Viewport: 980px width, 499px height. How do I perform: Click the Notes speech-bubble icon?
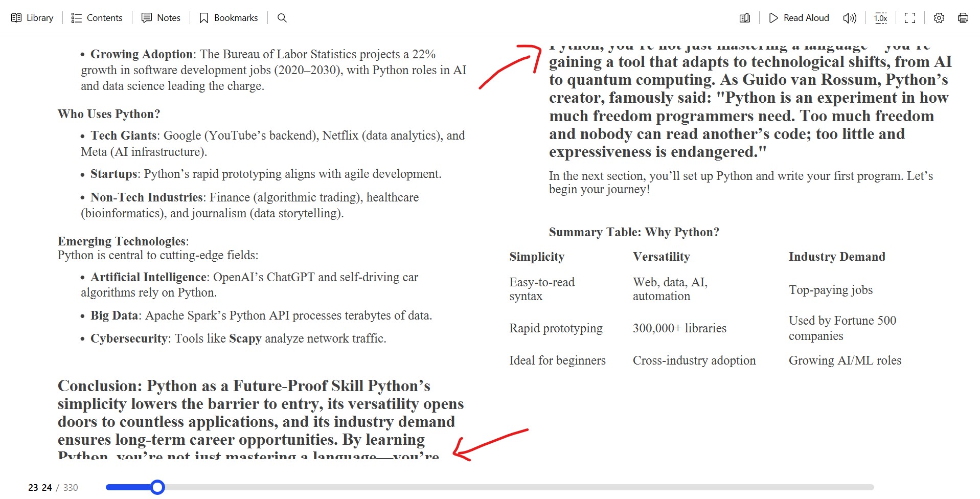point(147,18)
